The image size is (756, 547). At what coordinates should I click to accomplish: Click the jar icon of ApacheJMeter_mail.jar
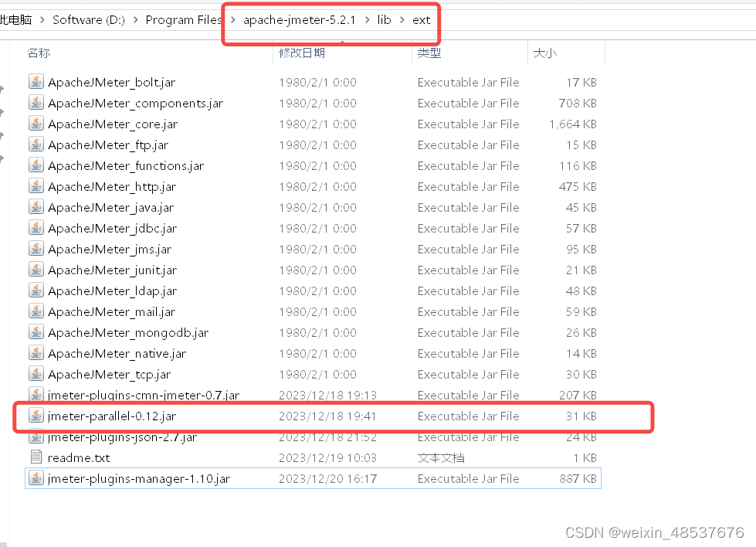[36, 311]
